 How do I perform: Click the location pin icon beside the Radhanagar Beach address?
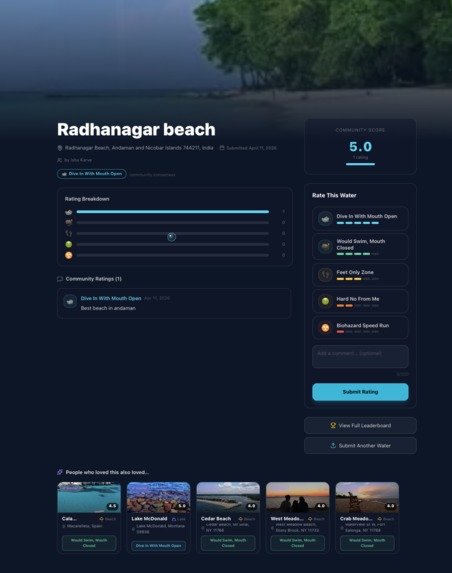tap(60, 148)
